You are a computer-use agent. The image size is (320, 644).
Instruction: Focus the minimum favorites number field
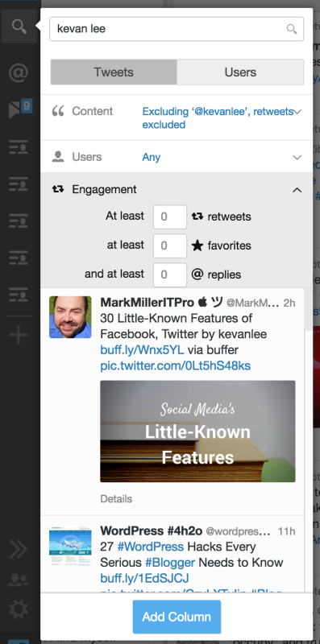tap(170, 246)
